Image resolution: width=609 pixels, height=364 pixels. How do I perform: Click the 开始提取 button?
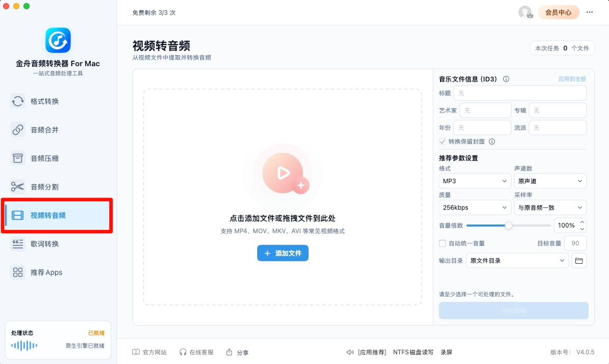pos(513,311)
